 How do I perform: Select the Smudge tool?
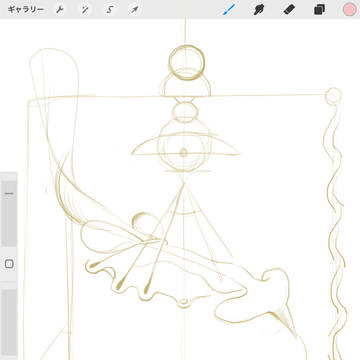(258, 10)
